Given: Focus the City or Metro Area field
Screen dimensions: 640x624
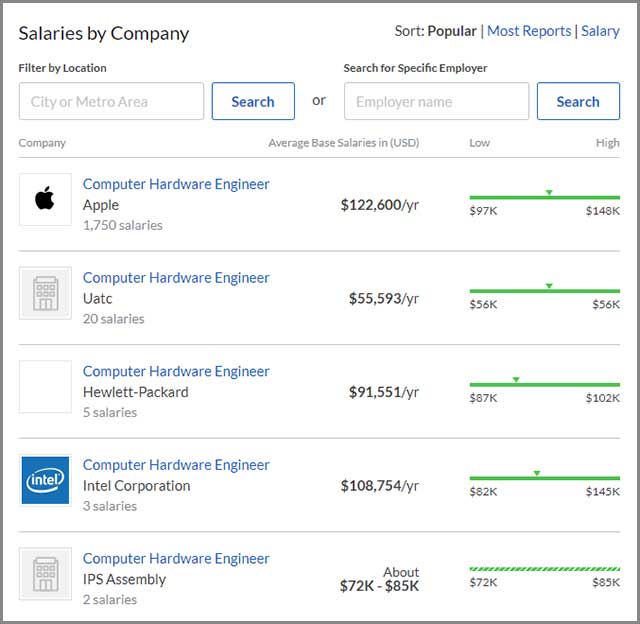Looking at the screenshot, I should (x=111, y=101).
